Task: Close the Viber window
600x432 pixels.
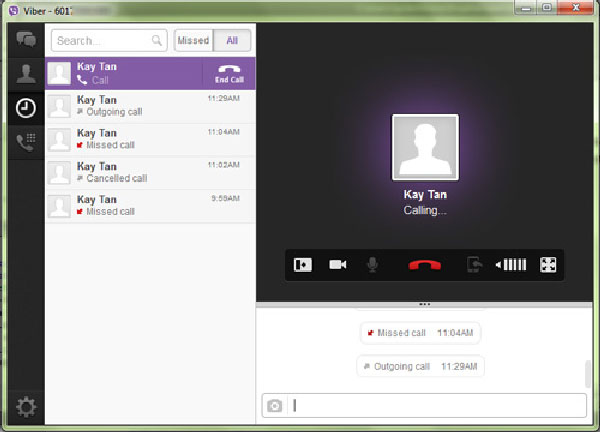Action: tap(576, 8)
